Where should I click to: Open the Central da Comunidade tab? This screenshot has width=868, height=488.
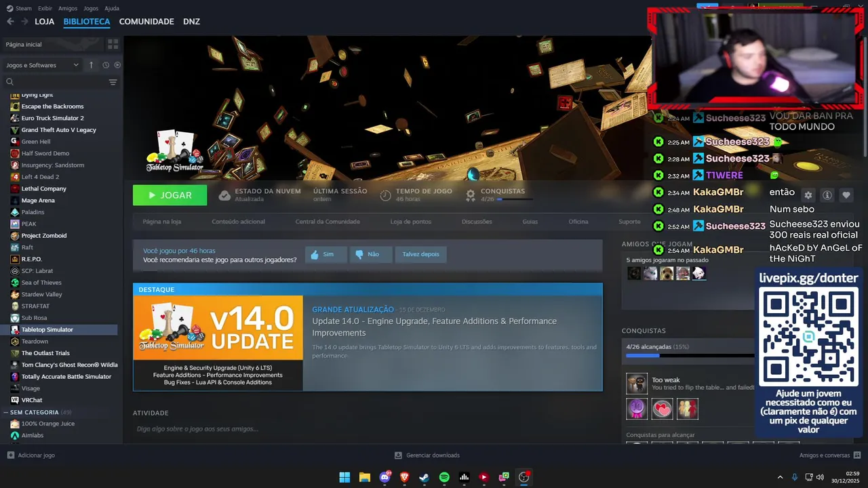(x=328, y=222)
